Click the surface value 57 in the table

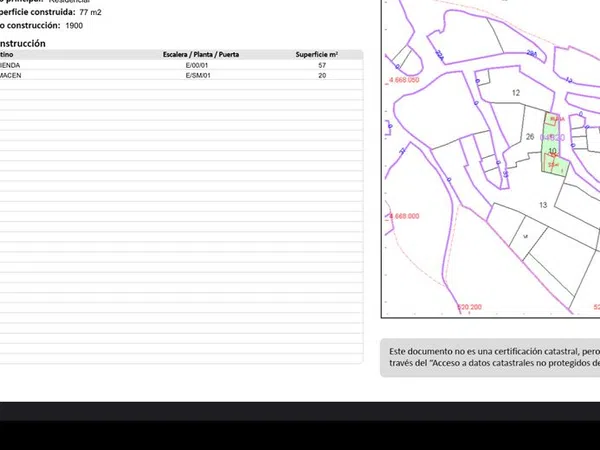(322, 65)
